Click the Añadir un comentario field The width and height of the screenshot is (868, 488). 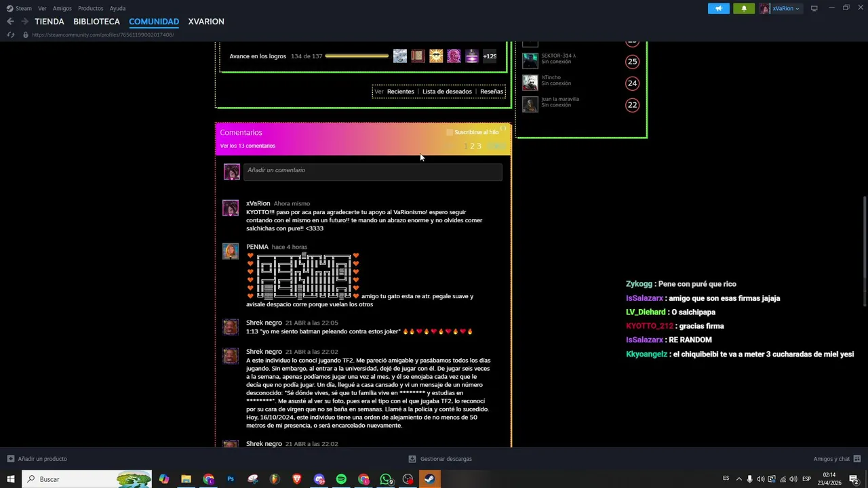[x=373, y=171]
